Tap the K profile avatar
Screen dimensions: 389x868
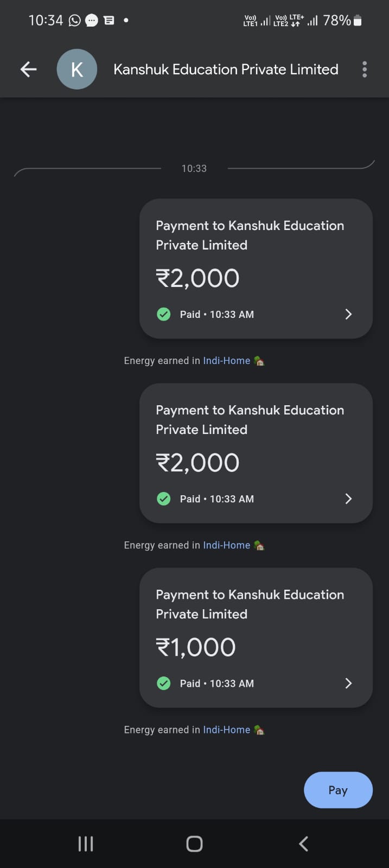[77, 69]
